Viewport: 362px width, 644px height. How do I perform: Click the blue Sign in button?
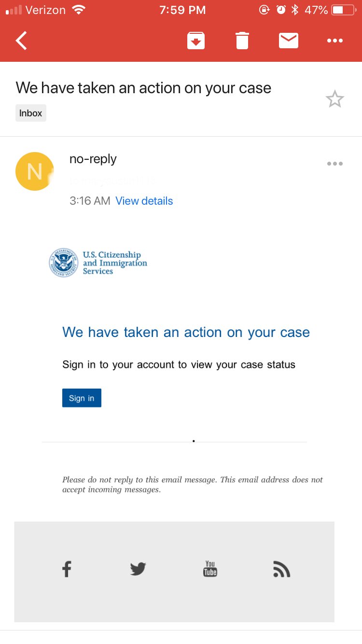[82, 398]
